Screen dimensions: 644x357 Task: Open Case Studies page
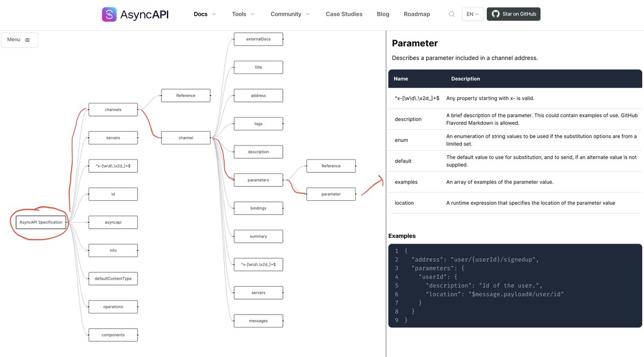click(x=344, y=14)
